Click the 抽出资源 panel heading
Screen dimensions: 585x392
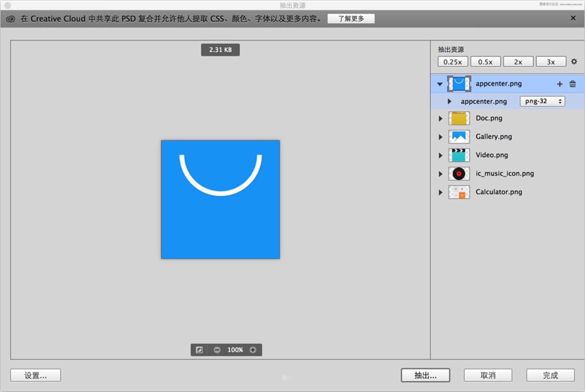point(451,49)
